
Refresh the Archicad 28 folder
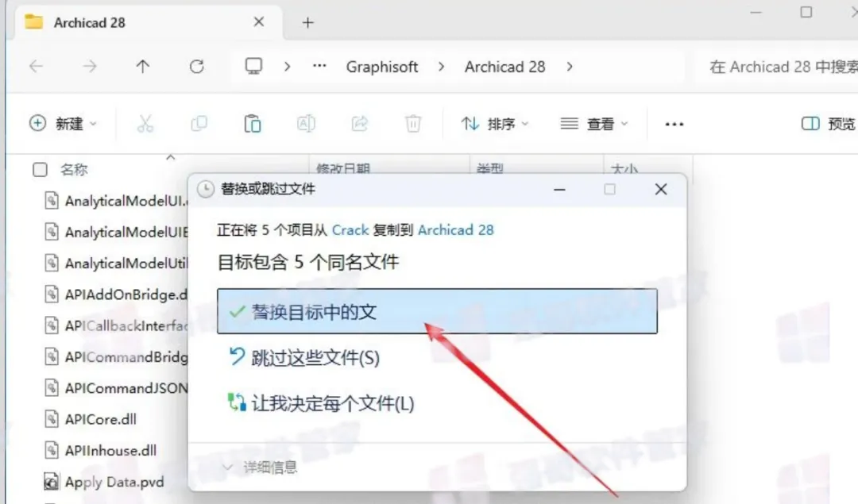[196, 67]
